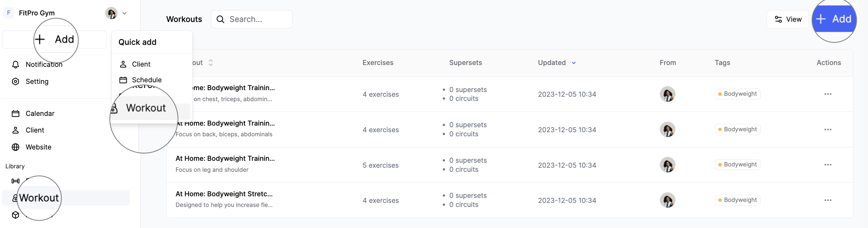Select Schedule in Quick add menu
The height and width of the screenshot is (228, 868).
coord(146,80)
